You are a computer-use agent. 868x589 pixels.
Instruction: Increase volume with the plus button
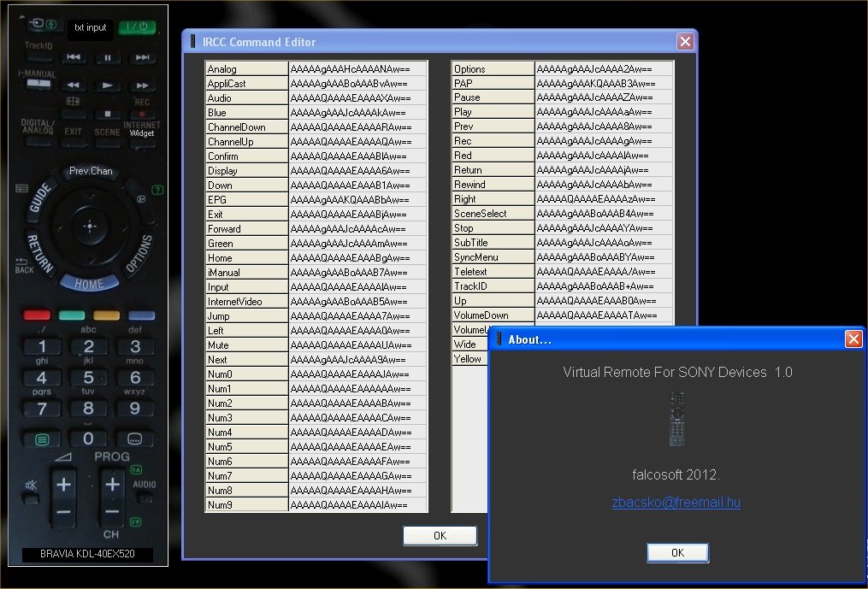(x=63, y=485)
